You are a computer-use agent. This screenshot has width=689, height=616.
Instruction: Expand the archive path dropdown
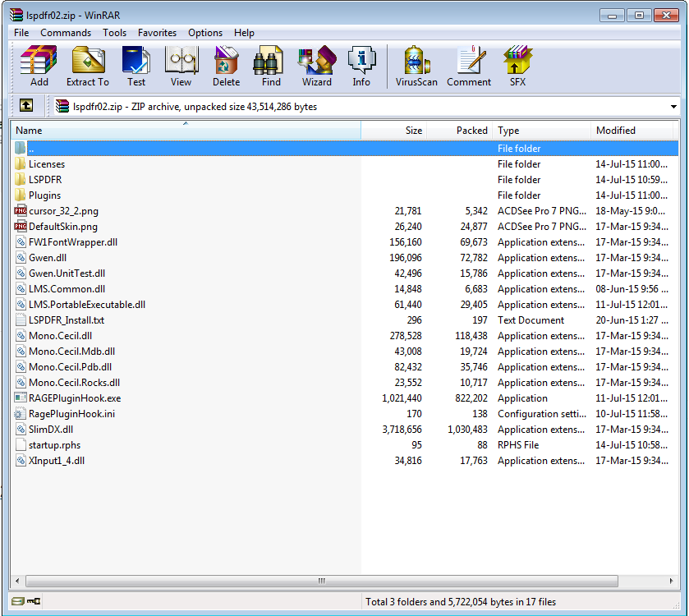click(673, 107)
